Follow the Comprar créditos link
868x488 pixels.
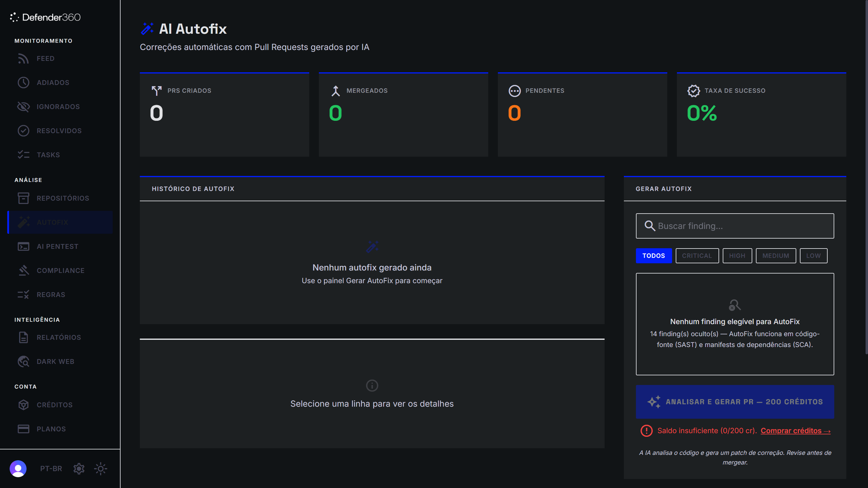(796, 431)
